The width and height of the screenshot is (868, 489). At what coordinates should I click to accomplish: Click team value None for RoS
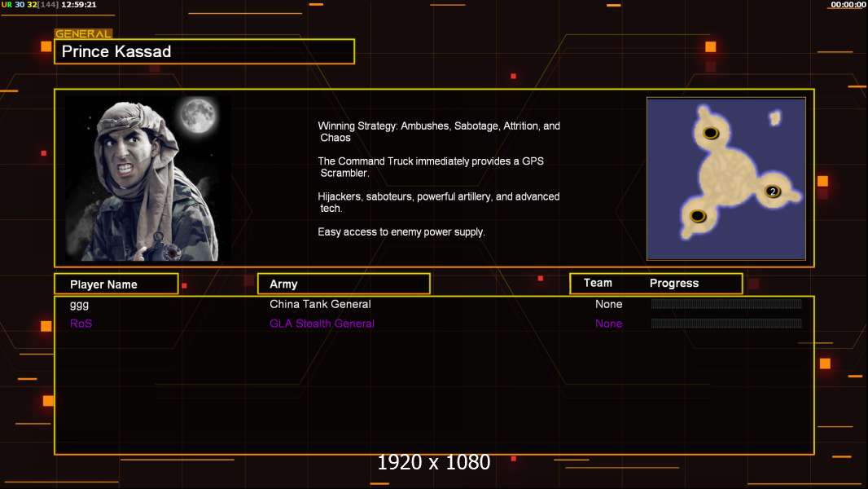(608, 324)
